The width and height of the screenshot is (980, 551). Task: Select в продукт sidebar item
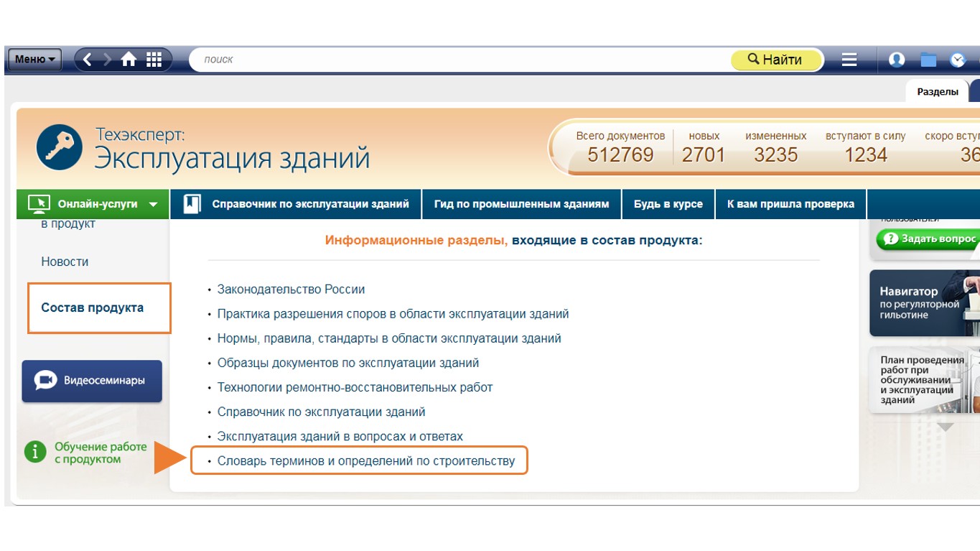[68, 224]
